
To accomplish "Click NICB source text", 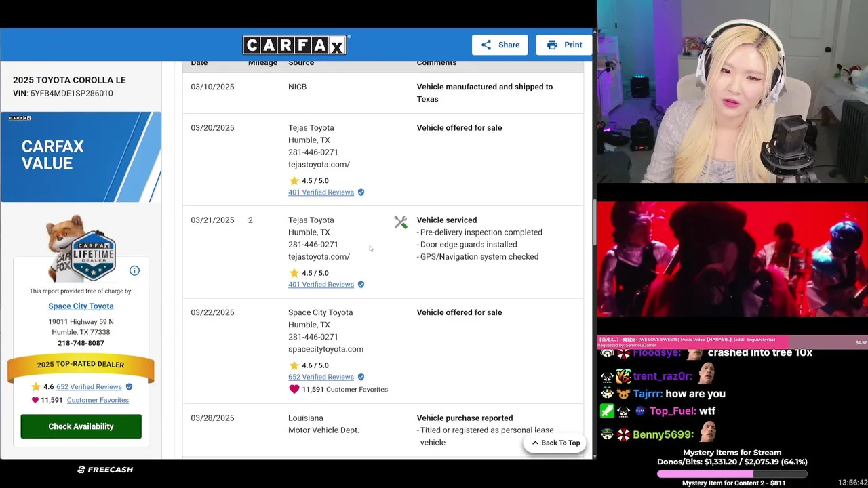I will [297, 87].
